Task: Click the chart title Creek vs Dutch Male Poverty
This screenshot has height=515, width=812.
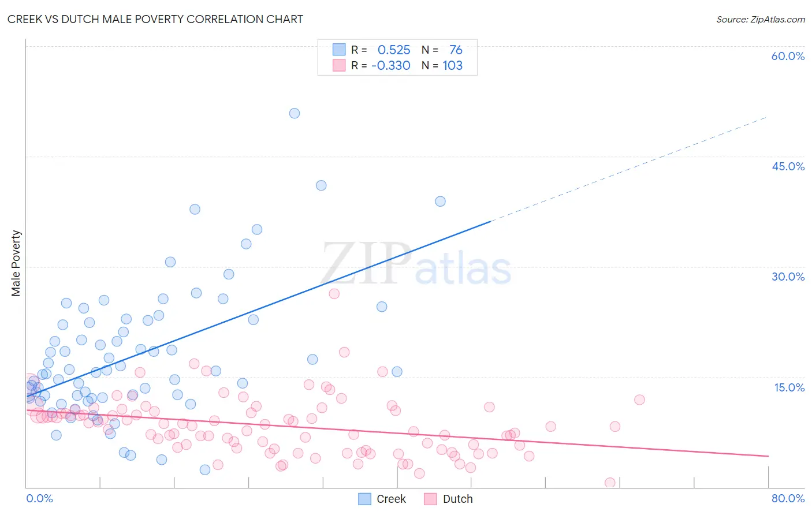Action: (x=155, y=19)
